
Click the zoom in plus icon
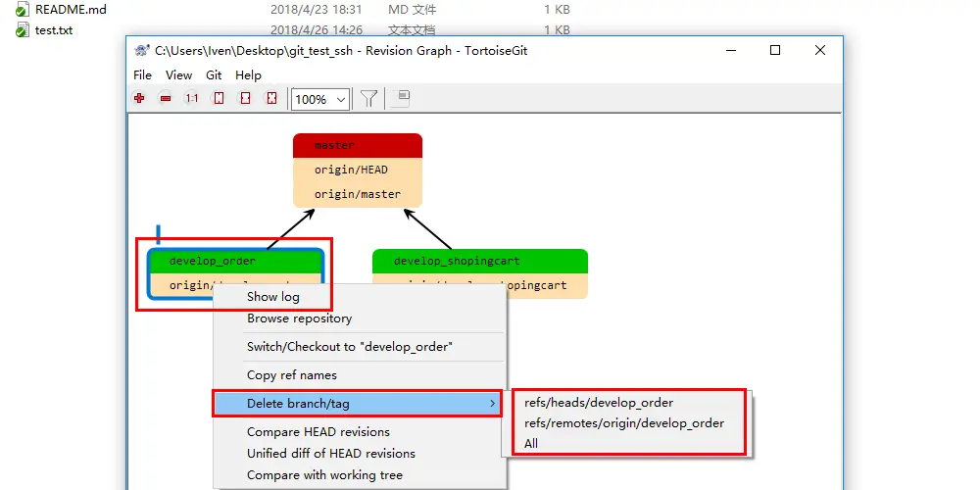(139, 99)
